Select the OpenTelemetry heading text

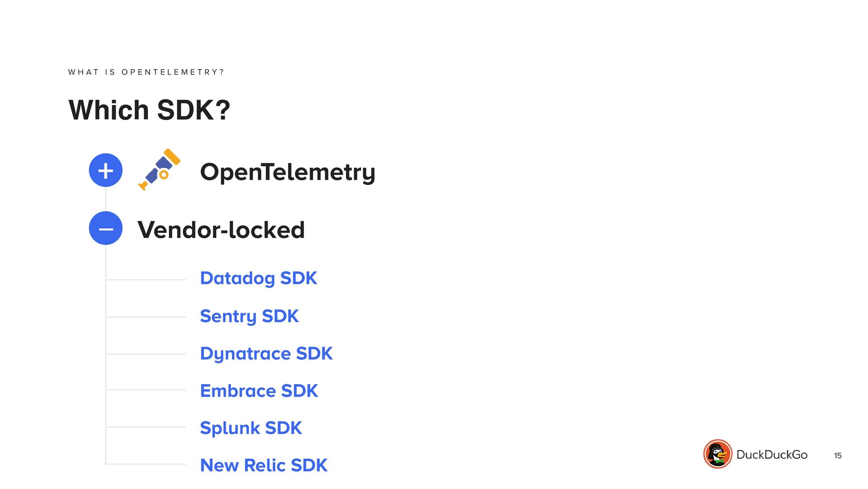[288, 172]
